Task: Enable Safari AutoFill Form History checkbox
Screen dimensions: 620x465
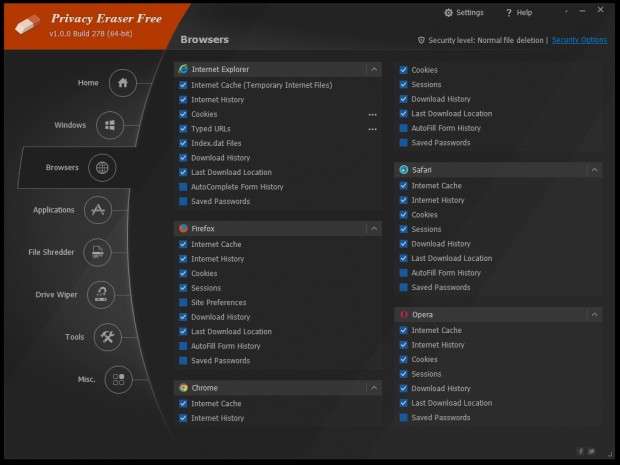Action: pyautogui.click(x=403, y=273)
